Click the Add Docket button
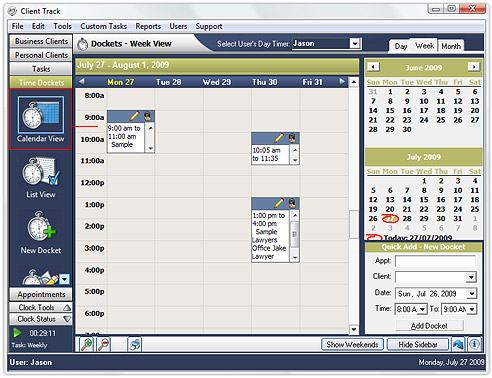 (429, 326)
